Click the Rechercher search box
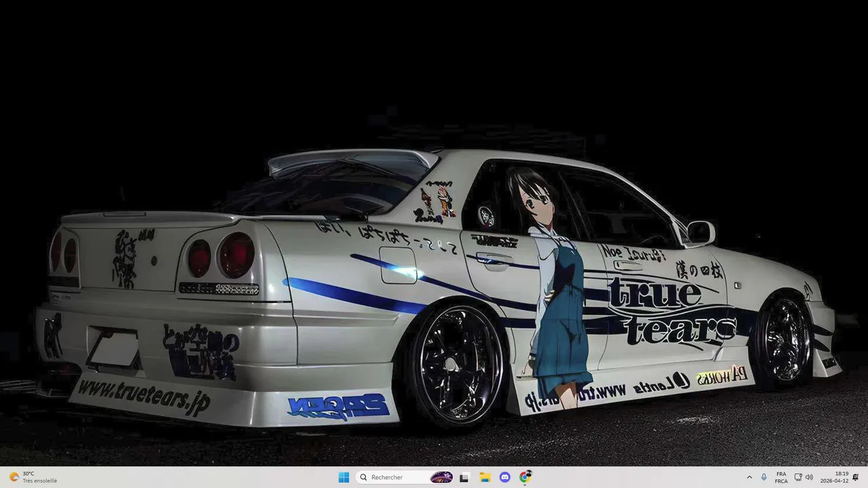This screenshot has height=488, width=868. (405, 477)
